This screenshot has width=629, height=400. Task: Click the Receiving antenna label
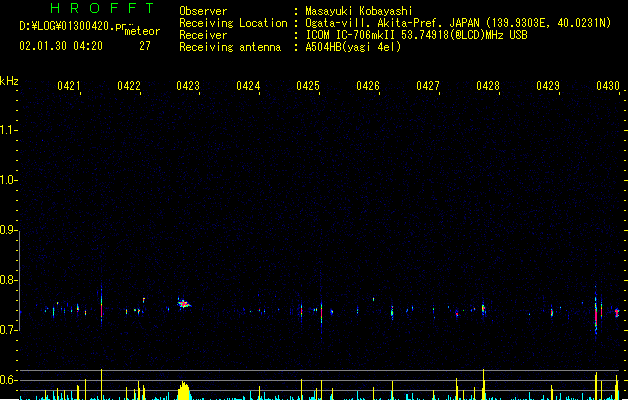point(230,47)
